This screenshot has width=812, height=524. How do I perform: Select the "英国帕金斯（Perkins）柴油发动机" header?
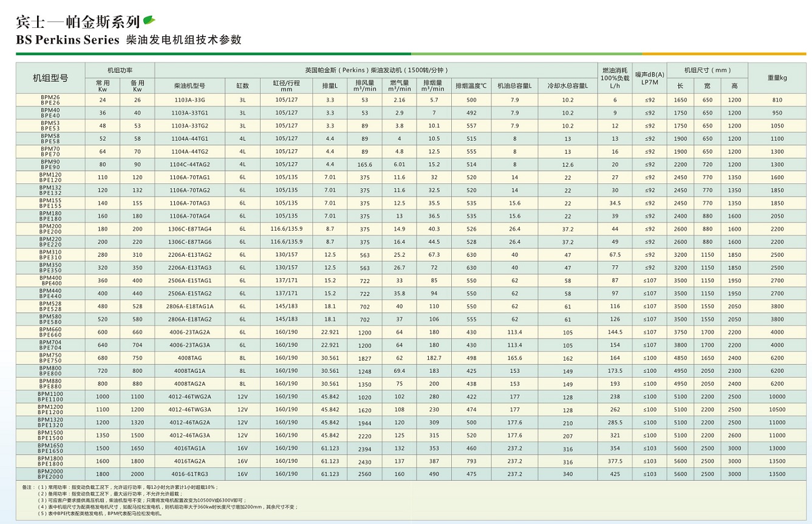(376, 70)
